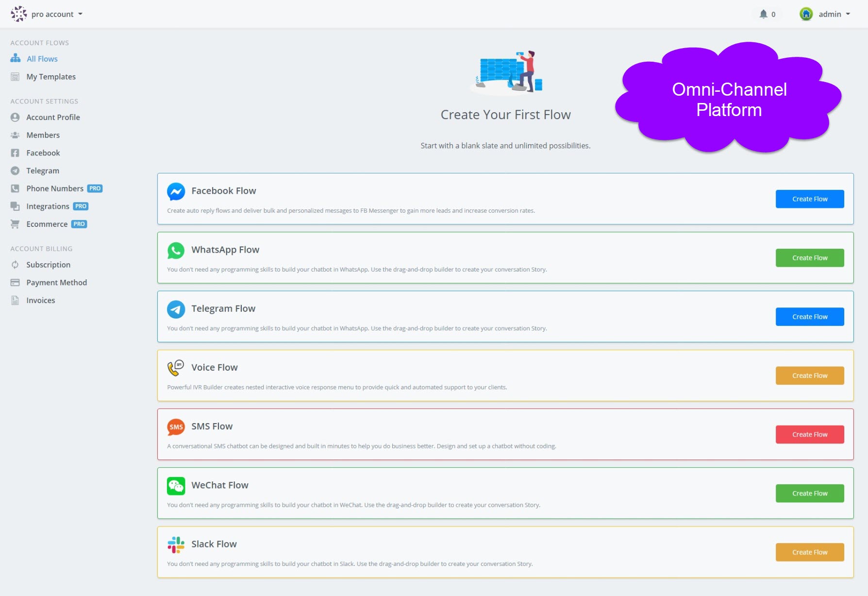This screenshot has width=868, height=596.
Task: Click the Facebook Flow title
Action: tap(223, 191)
